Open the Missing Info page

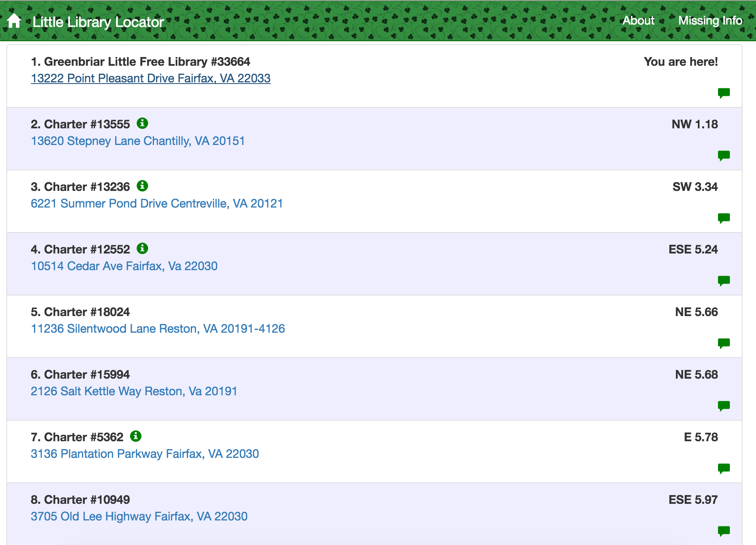tap(710, 21)
